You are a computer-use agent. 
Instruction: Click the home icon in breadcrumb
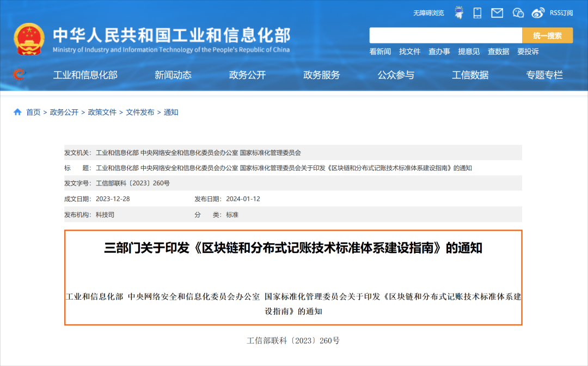coord(17,112)
